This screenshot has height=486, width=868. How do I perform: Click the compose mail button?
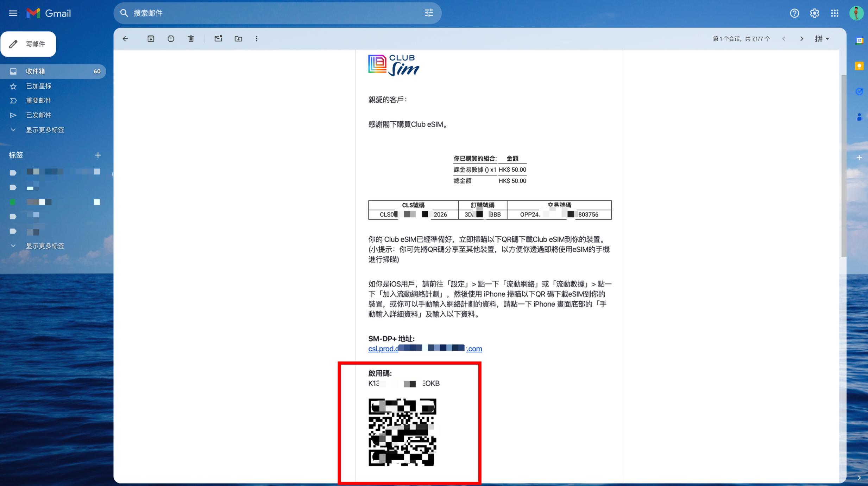click(29, 44)
